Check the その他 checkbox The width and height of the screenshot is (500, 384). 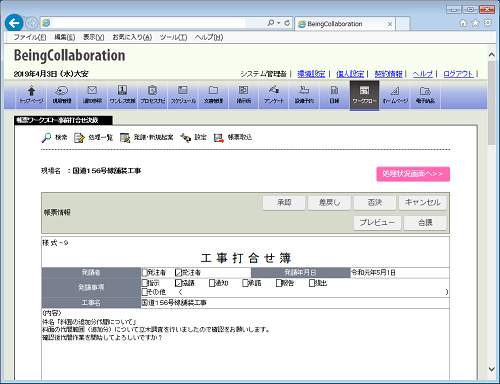click(144, 292)
